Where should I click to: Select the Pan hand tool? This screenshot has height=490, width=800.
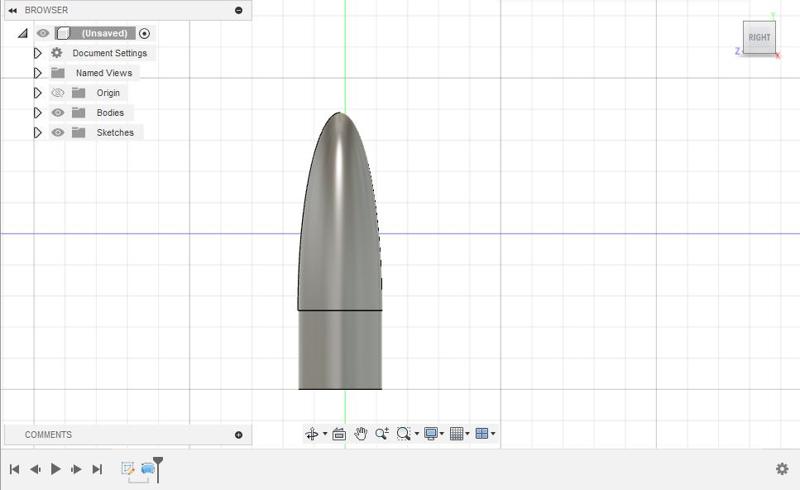(x=361, y=434)
